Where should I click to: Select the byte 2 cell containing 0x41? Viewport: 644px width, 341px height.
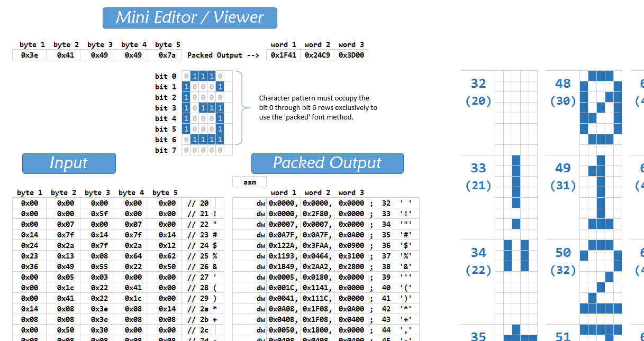[x=63, y=55]
